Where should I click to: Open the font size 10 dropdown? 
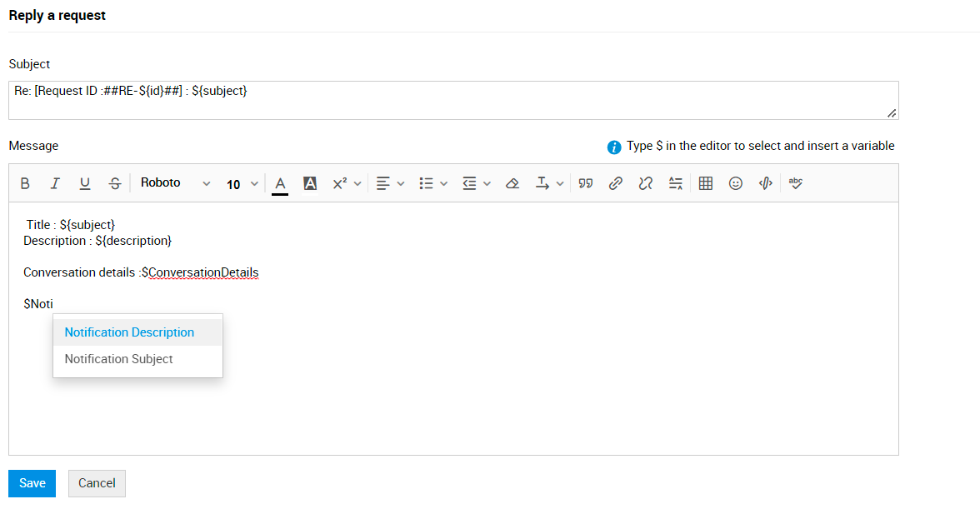tap(242, 183)
